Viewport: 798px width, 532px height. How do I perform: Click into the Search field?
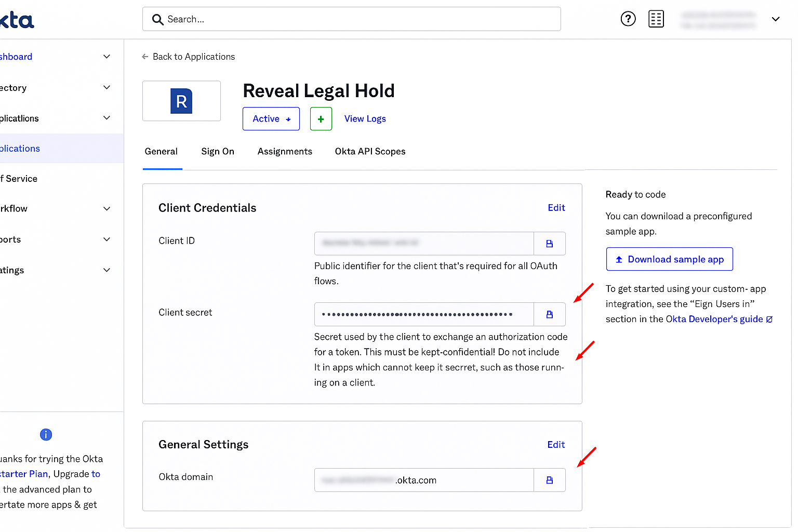point(351,19)
